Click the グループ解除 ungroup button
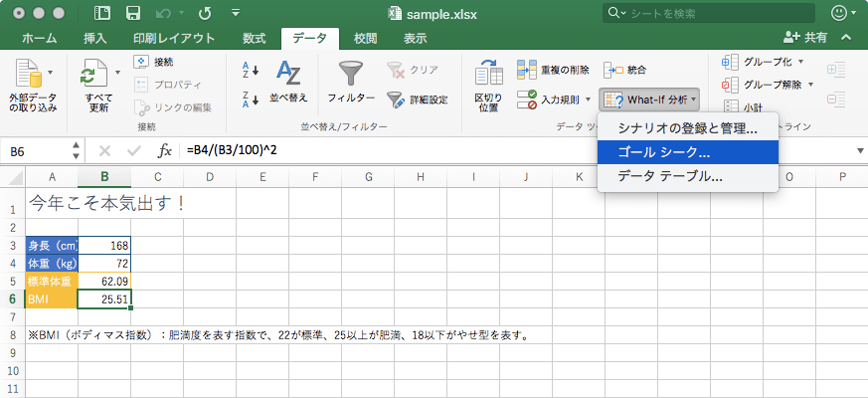Viewport: 868px width, 398px height. (762, 85)
